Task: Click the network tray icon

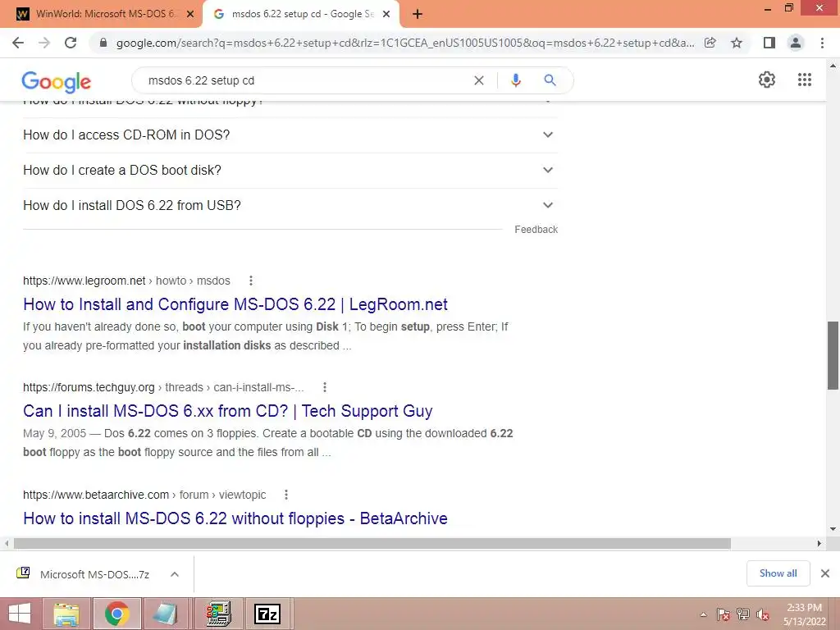Action: (743, 614)
